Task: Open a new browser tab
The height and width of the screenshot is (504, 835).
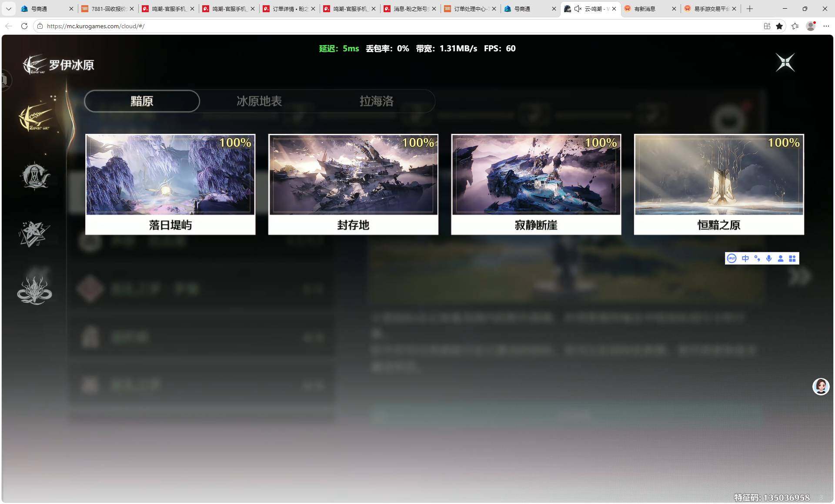Action: point(750,9)
